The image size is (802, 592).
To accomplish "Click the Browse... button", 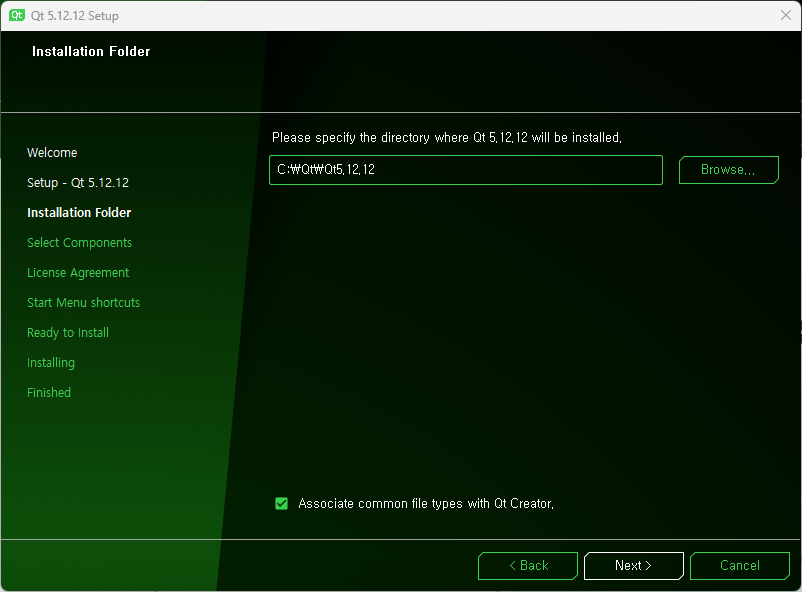I will click(x=728, y=170).
